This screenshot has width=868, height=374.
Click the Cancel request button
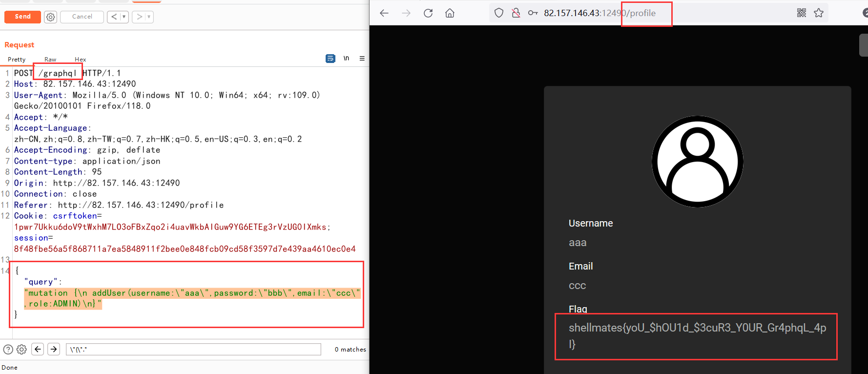82,17
